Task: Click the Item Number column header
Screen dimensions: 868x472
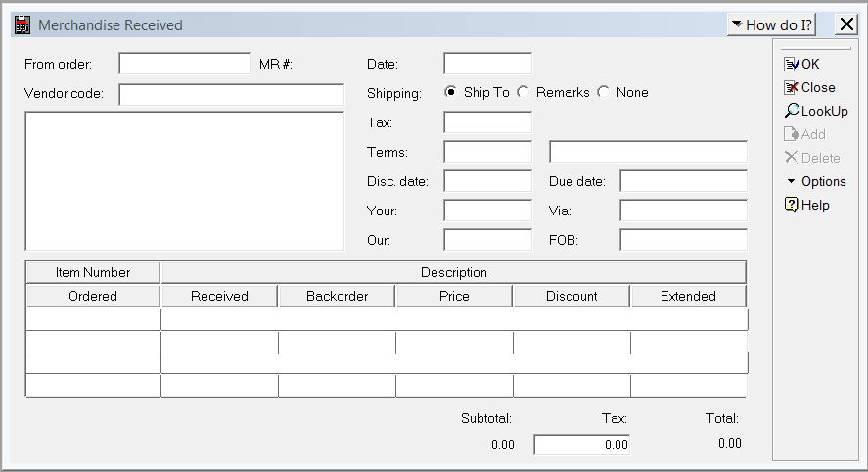Action: 93,272
